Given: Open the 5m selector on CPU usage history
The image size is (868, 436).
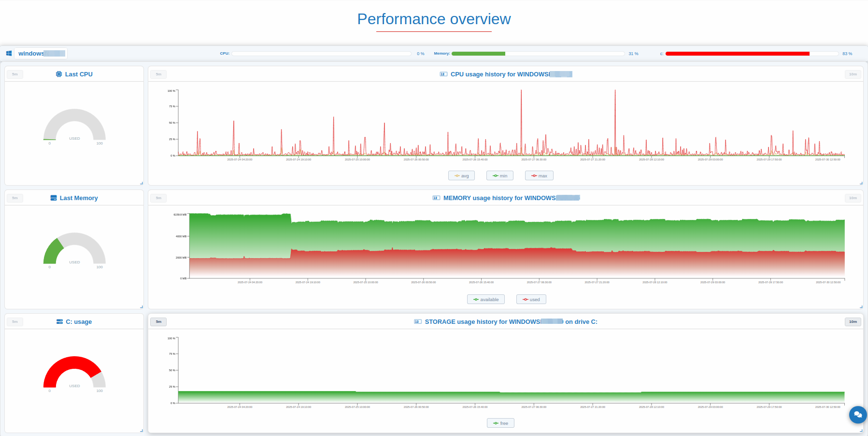Looking at the screenshot, I should point(158,74).
